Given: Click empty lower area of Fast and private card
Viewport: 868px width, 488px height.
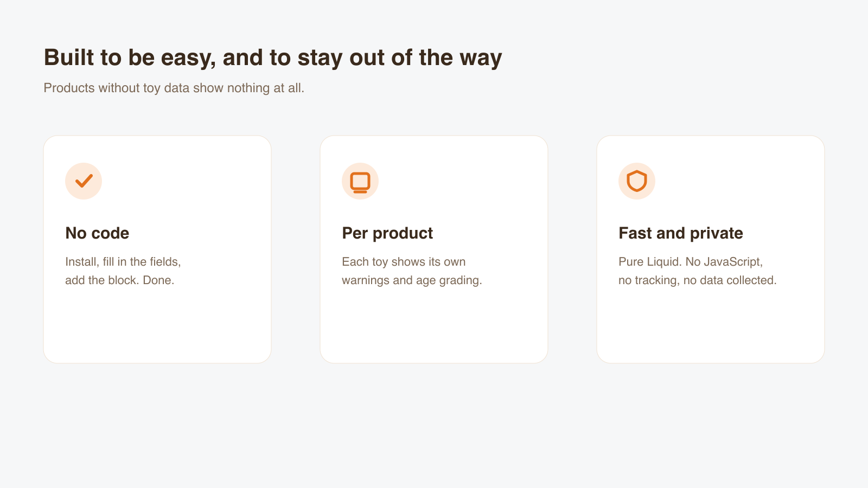Looking at the screenshot, I should (711, 325).
